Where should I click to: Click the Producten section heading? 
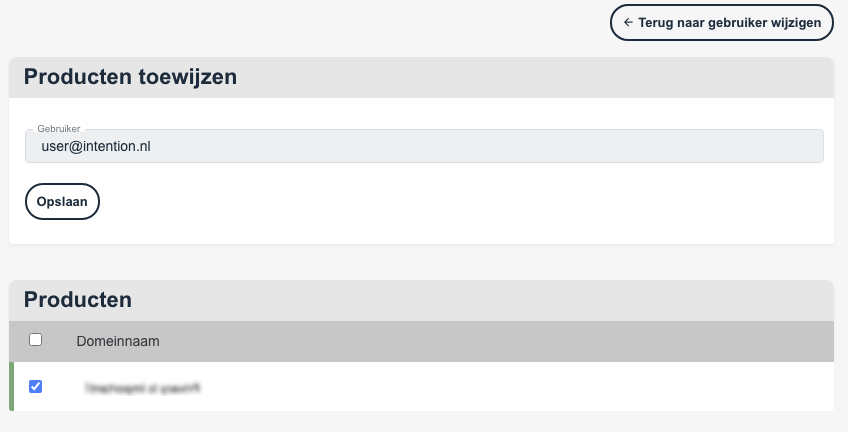(x=78, y=299)
